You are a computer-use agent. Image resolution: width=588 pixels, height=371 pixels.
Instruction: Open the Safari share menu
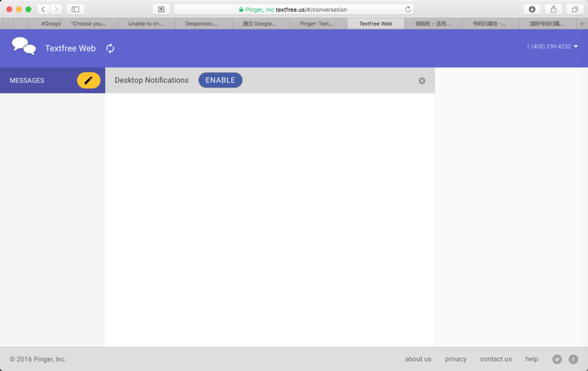(x=553, y=10)
